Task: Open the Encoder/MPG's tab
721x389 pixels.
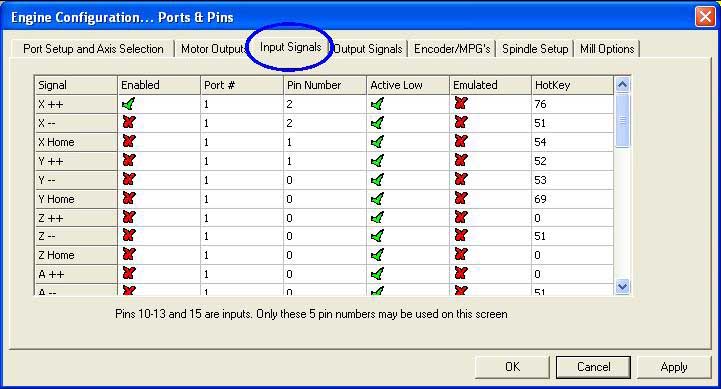Action: click(452, 49)
